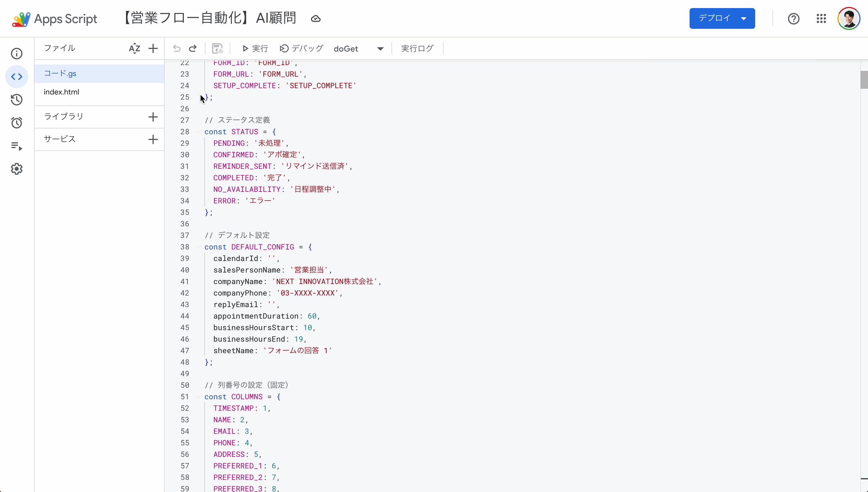868x492 pixels.
Task: Collapse the DEFAULT_CONFIG block at line 38
Action: (x=198, y=247)
